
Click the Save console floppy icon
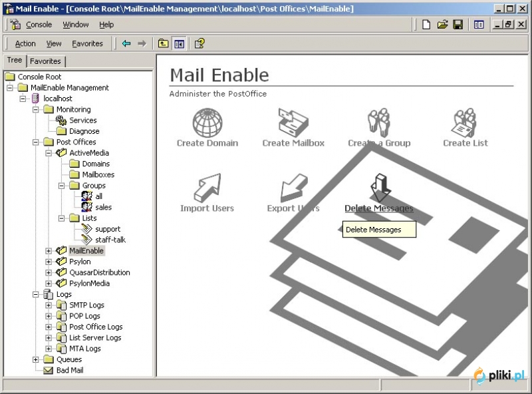coord(458,25)
